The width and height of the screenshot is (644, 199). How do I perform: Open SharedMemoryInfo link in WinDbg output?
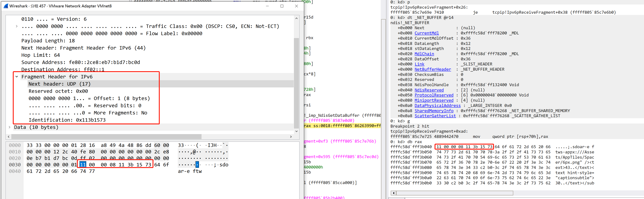pyautogui.click(x=434, y=111)
